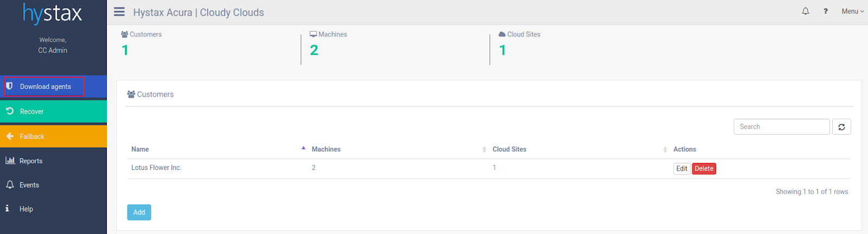Open the Menu dropdown
This screenshot has height=234, width=868.
[853, 11]
